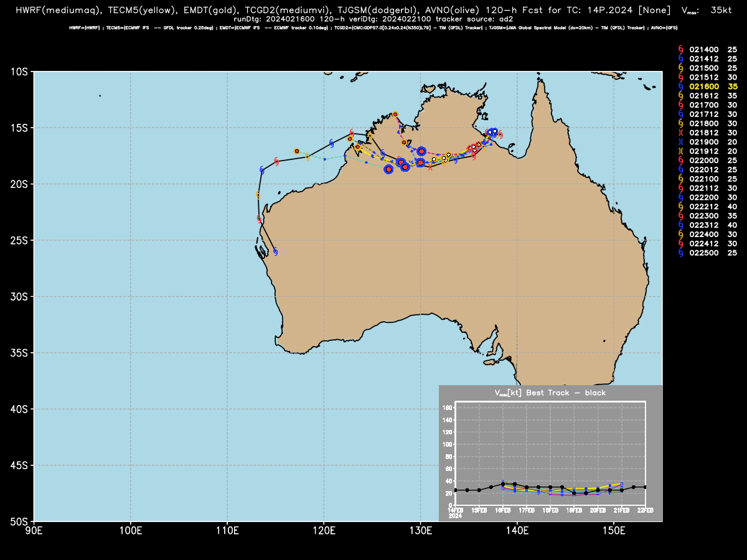Click the 30S latitude axis label
Screen dimensions: 747x560
click(x=19, y=296)
